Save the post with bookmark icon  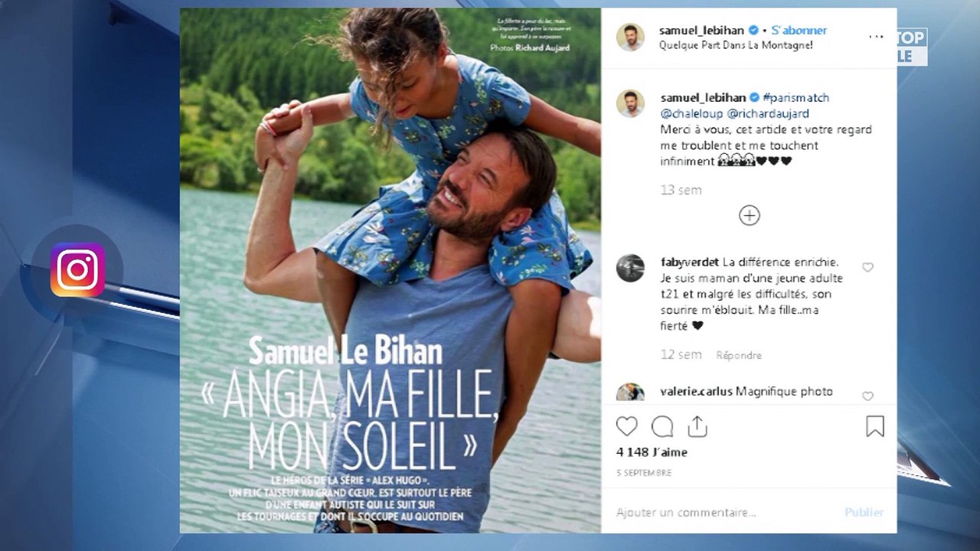tap(874, 426)
